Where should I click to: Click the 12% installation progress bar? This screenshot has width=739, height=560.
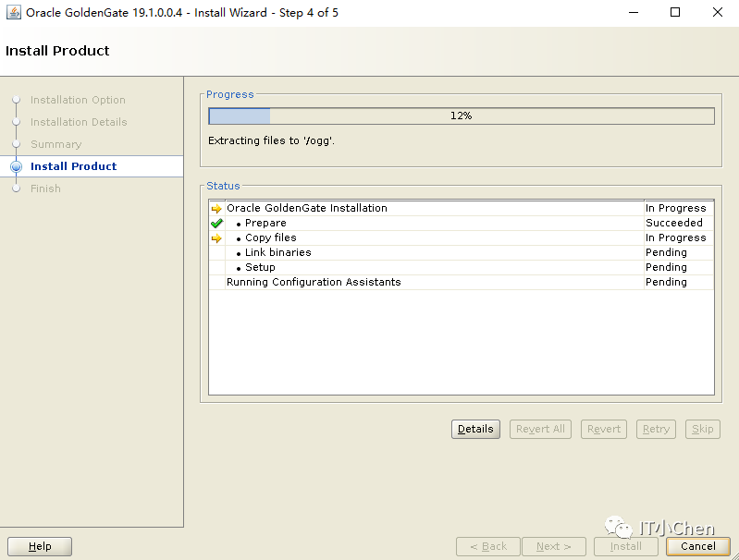point(462,116)
